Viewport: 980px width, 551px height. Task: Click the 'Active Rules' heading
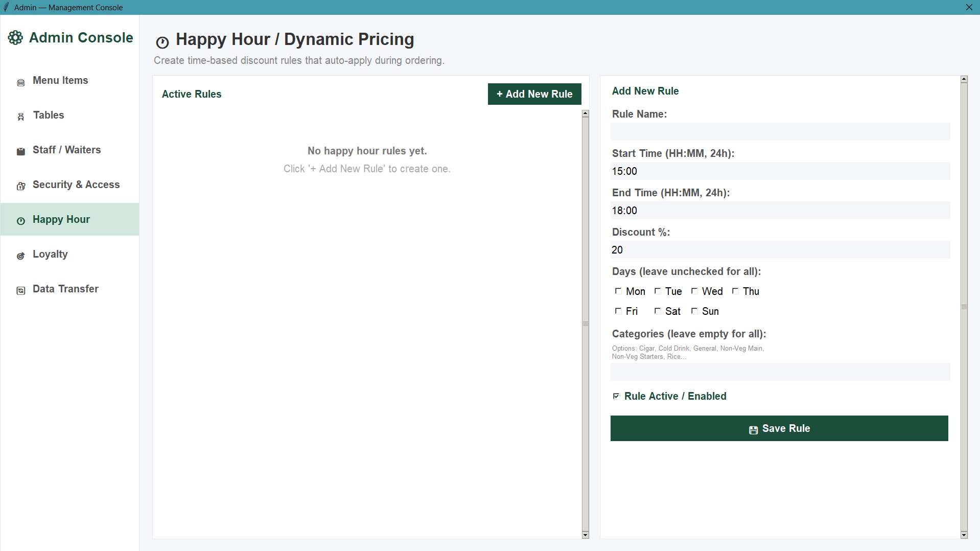click(x=192, y=94)
